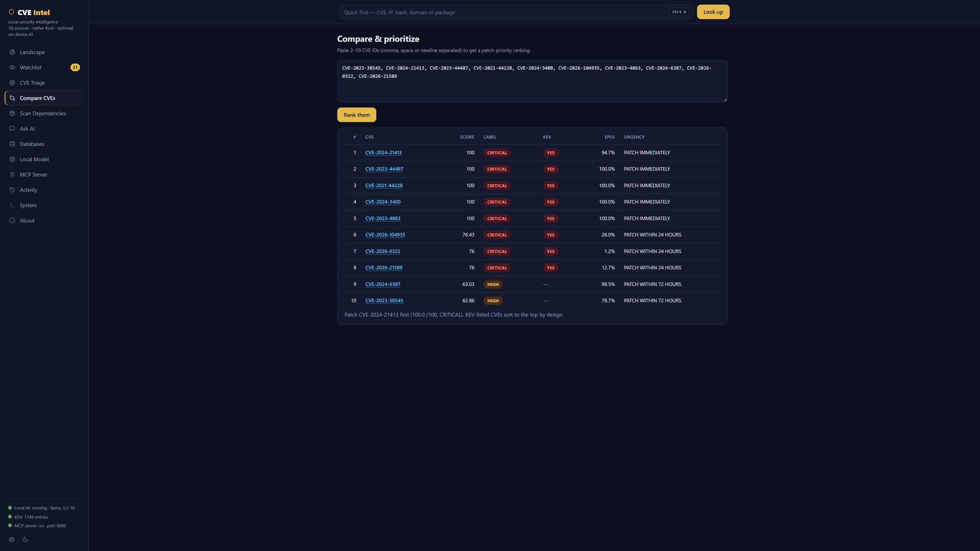980x551 pixels.
Task: Click the Rank them button
Action: 357,115
